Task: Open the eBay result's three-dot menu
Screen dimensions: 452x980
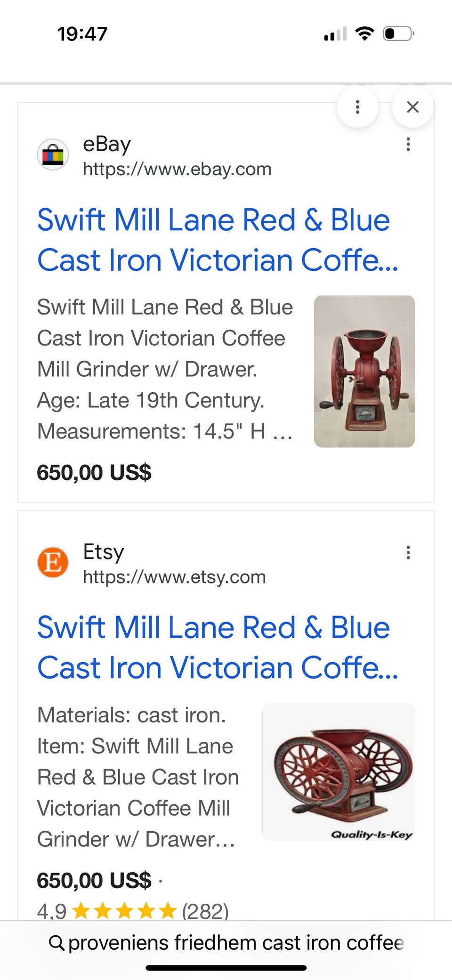Action: [408, 144]
